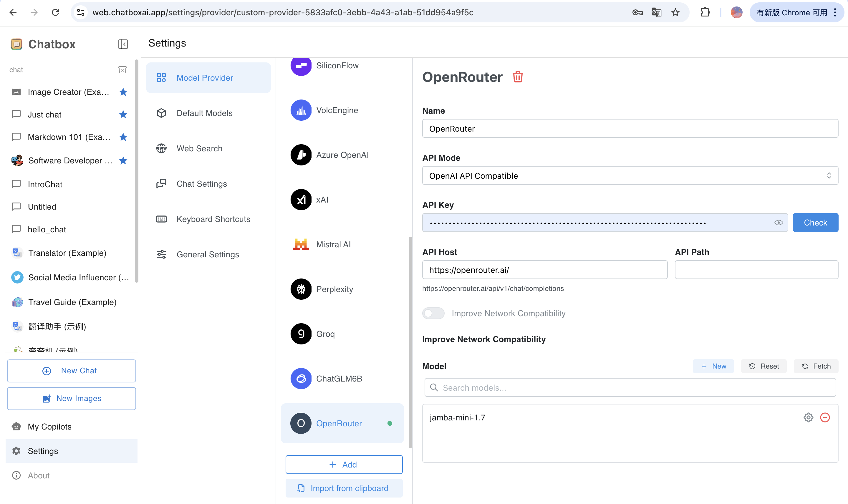Open Keyboard Shortcuts settings tab
This screenshot has height=504, width=848.
[x=213, y=219]
